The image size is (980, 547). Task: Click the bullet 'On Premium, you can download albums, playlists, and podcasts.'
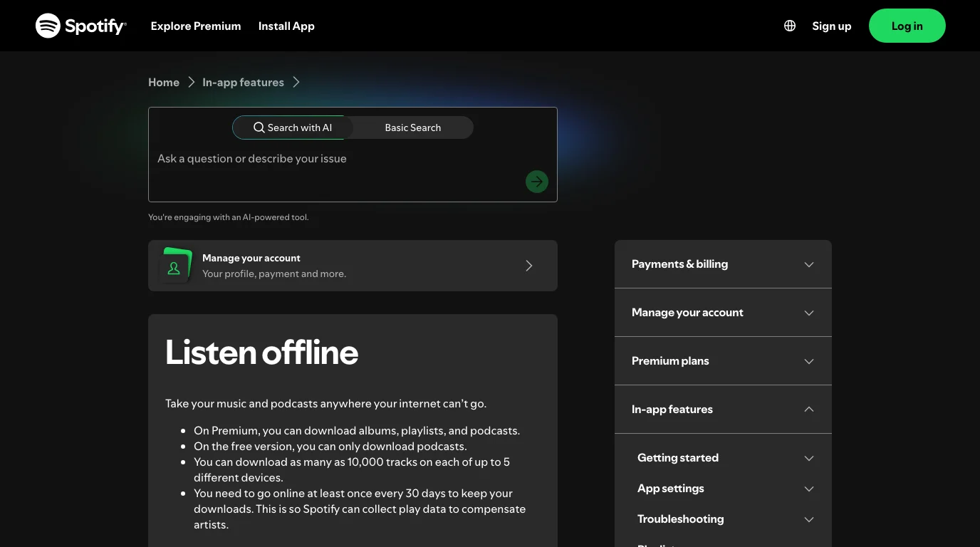click(357, 431)
